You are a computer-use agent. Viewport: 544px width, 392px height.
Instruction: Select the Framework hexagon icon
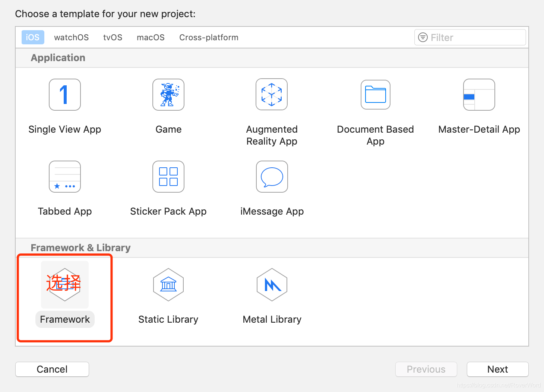coord(65,285)
